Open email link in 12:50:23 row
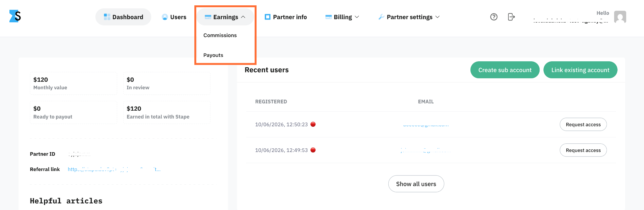Viewport: 644px width, 210px height. coord(426,125)
